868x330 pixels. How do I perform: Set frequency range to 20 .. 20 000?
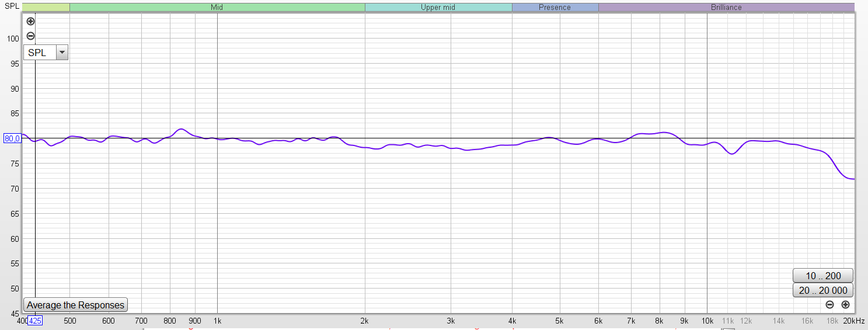click(823, 290)
